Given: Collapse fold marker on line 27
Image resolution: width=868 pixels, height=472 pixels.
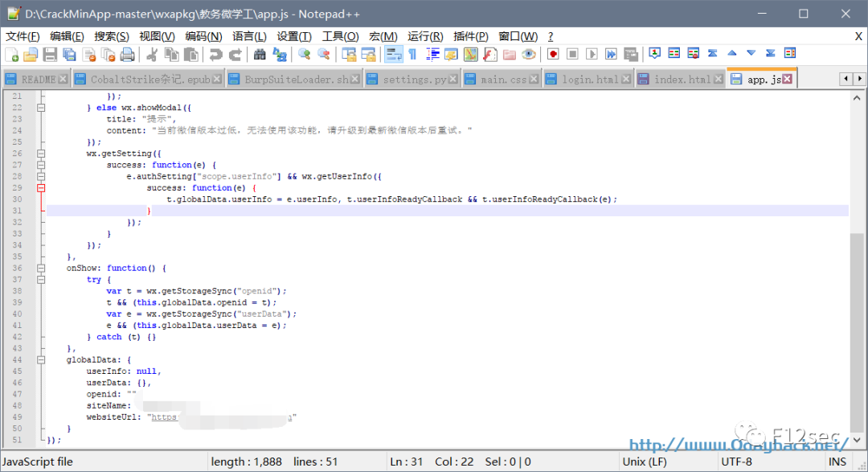Looking at the screenshot, I should pos(41,165).
